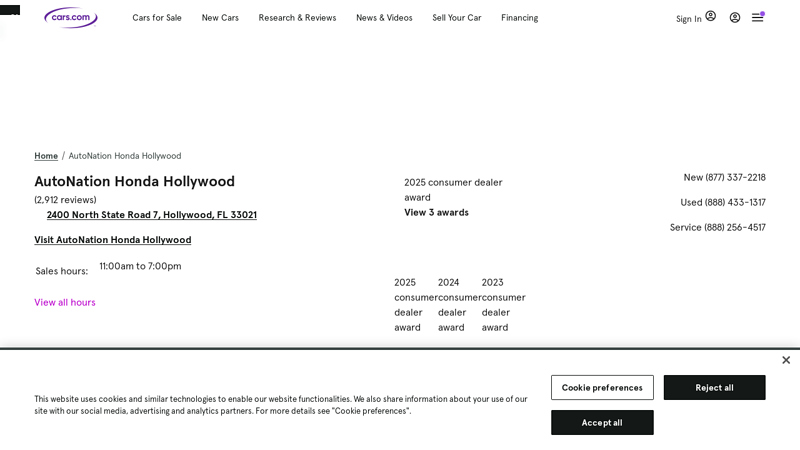Click Visit AutoNation Honda Hollywood link
The image size is (800, 450).
click(x=113, y=240)
